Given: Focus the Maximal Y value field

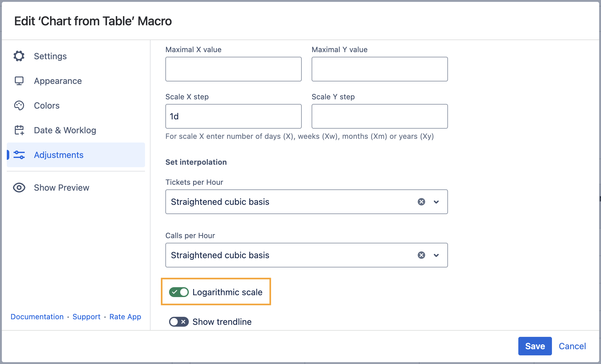Looking at the screenshot, I should click(379, 69).
